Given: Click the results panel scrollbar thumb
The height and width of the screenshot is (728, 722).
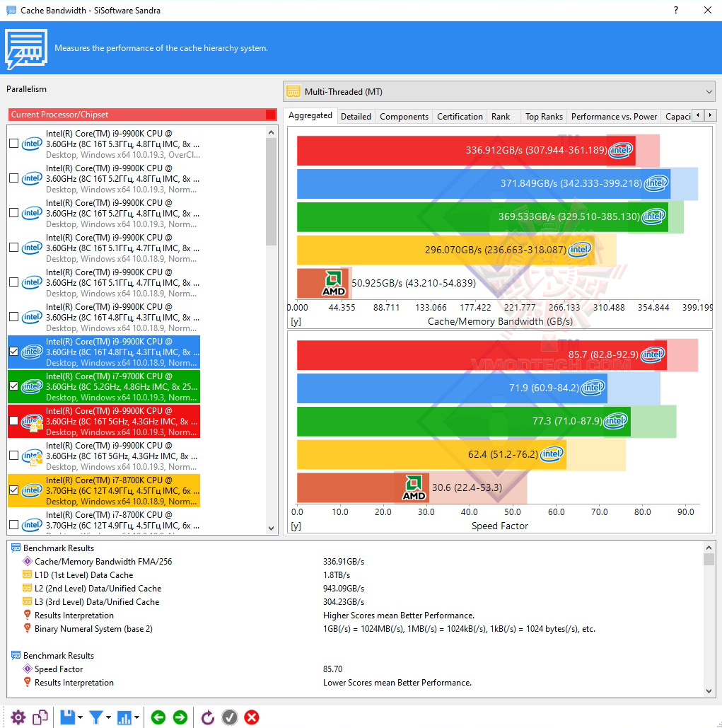Looking at the screenshot, I should click(709, 558).
